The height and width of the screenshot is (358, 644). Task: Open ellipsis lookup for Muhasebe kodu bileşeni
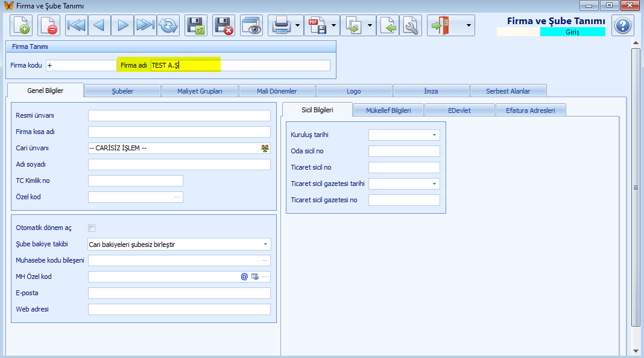click(265, 261)
